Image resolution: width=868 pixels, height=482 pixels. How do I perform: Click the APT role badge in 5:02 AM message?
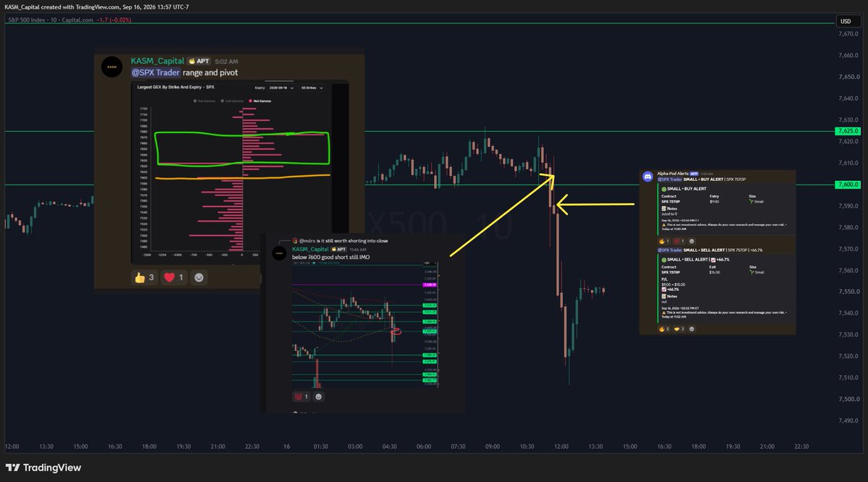tap(198, 62)
